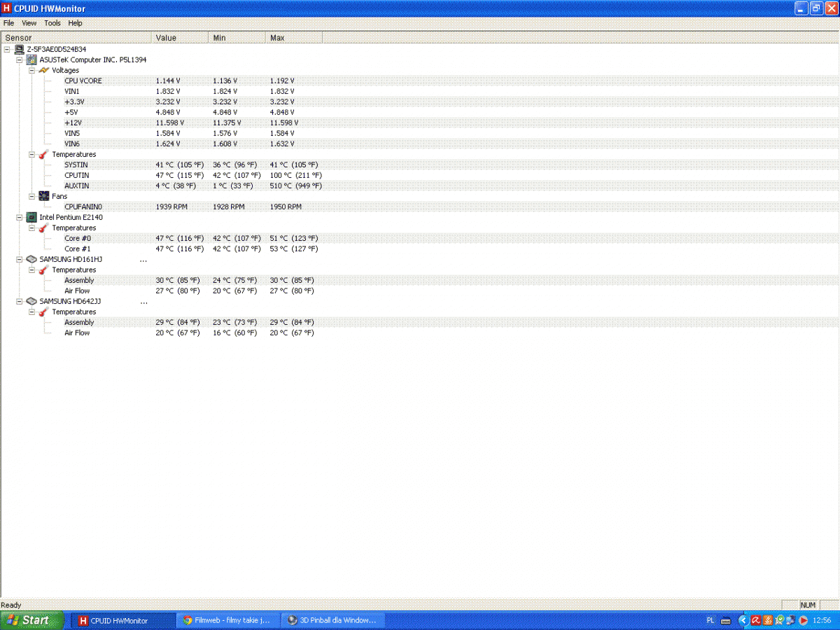Screen dimensions: 840x630
Task: Open the Tools menu
Action: coord(52,23)
